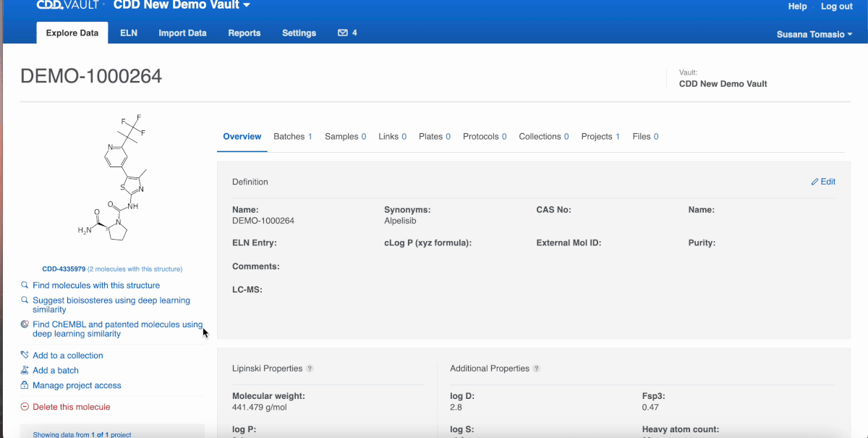Open Susana Tomasio user menu

click(814, 34)
